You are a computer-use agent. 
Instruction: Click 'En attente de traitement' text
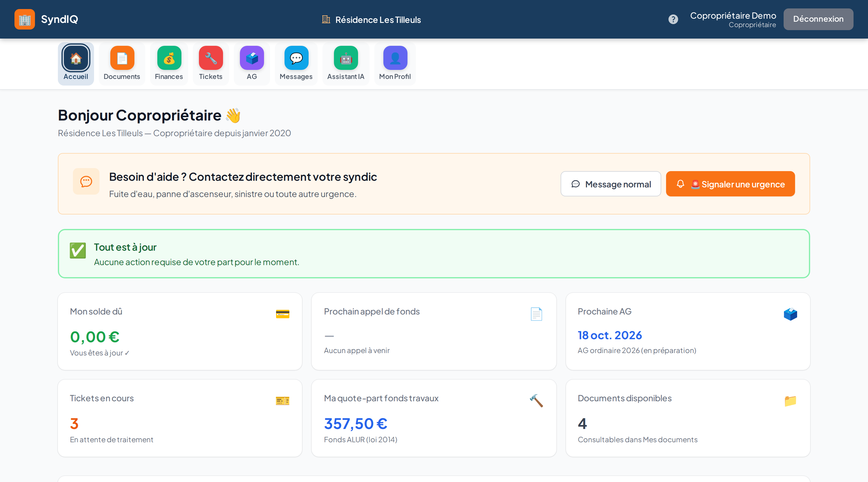(112, 440)
